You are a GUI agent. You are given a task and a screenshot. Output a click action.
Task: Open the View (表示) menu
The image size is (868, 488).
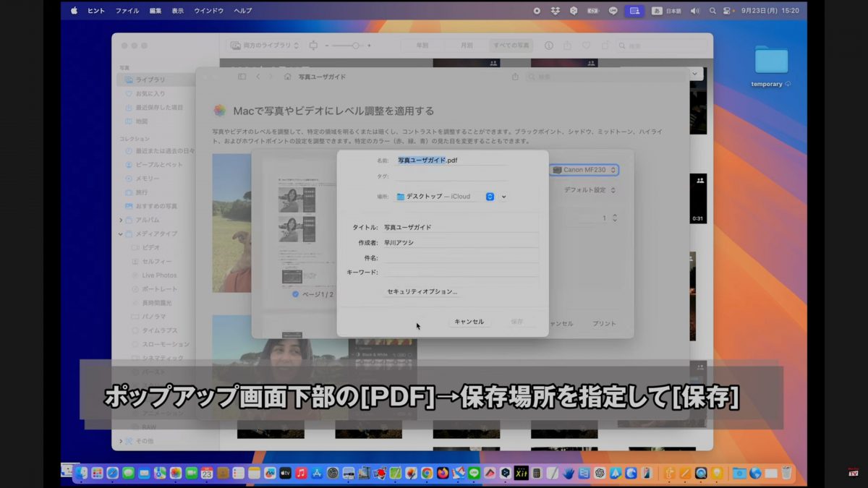pyautogui.click(x=178, y=11)
